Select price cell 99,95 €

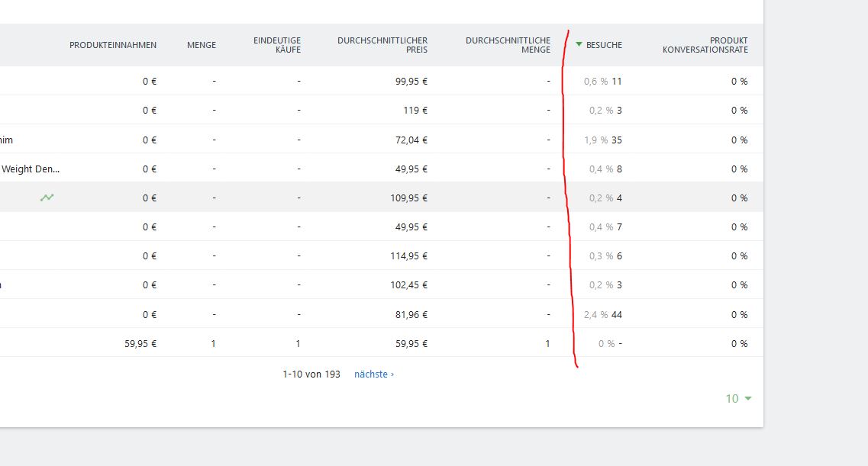tap(411, 82)
